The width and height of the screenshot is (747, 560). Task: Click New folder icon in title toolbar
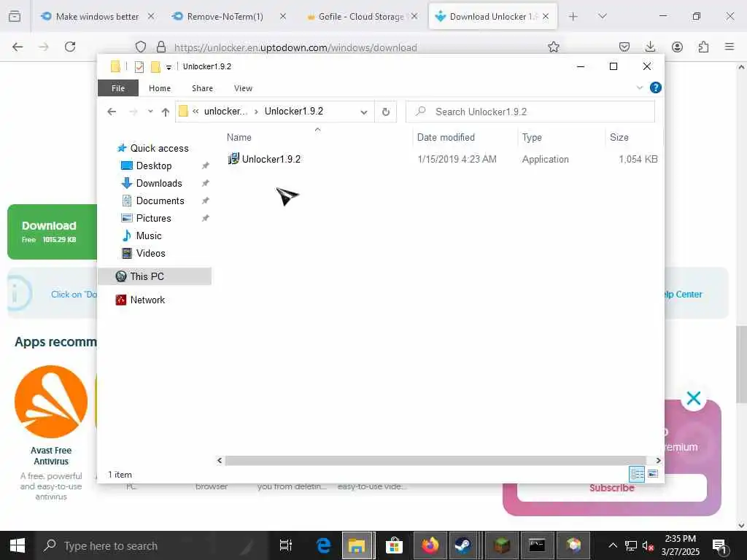[x=155, y=66]
